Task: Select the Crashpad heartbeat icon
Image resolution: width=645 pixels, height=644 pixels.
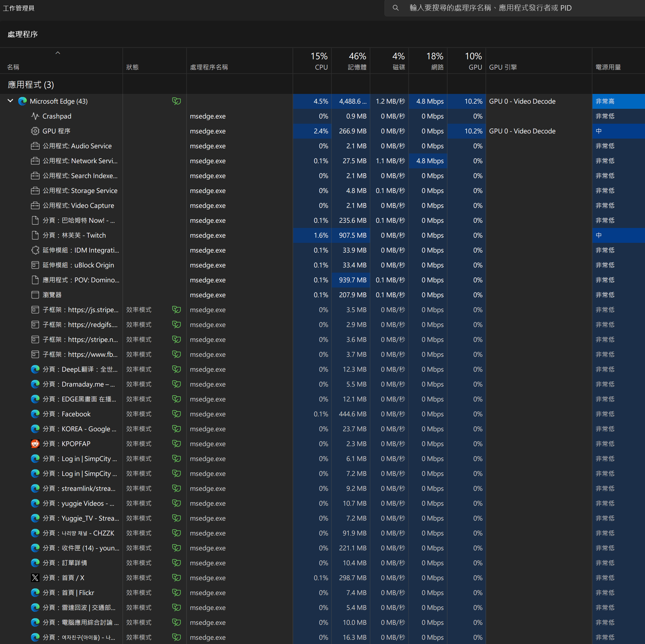Action: pos(35,116)
